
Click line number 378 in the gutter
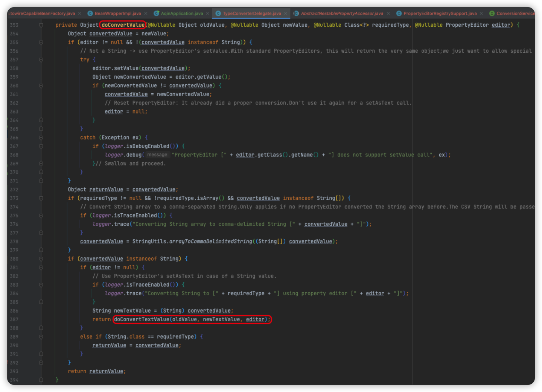[x=14, y=242]
